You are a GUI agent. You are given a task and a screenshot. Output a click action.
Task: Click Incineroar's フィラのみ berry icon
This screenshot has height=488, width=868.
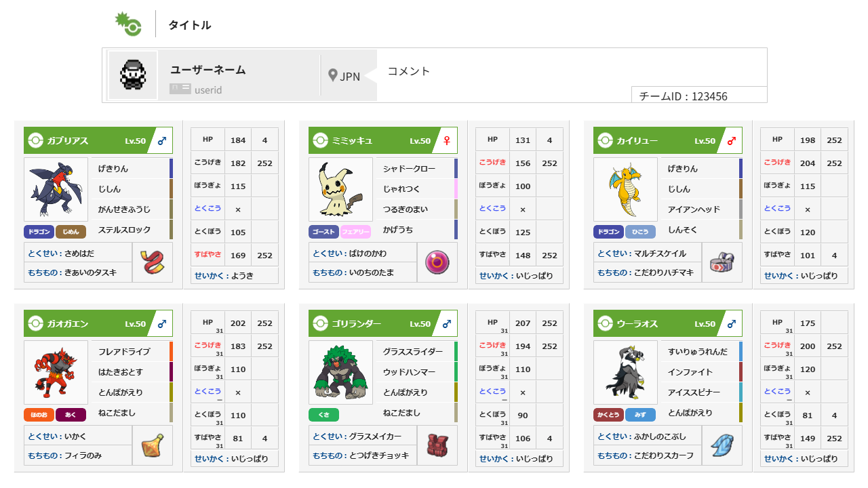pos(152,445)
